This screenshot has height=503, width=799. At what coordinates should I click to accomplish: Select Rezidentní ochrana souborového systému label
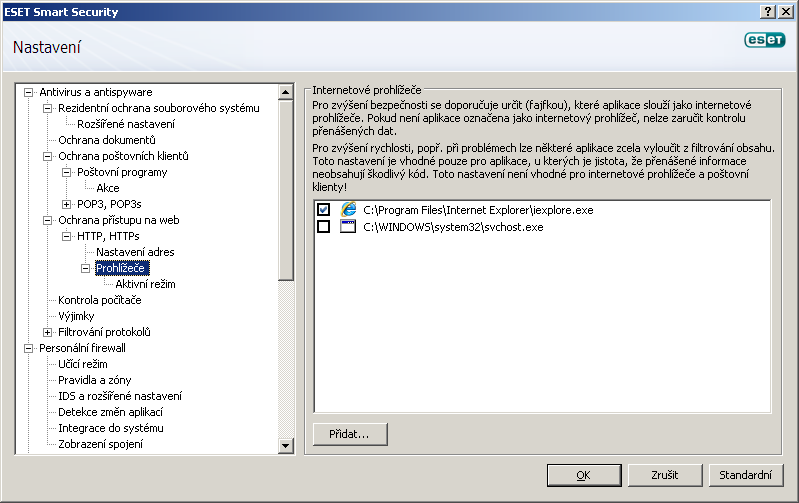[159, 108]
